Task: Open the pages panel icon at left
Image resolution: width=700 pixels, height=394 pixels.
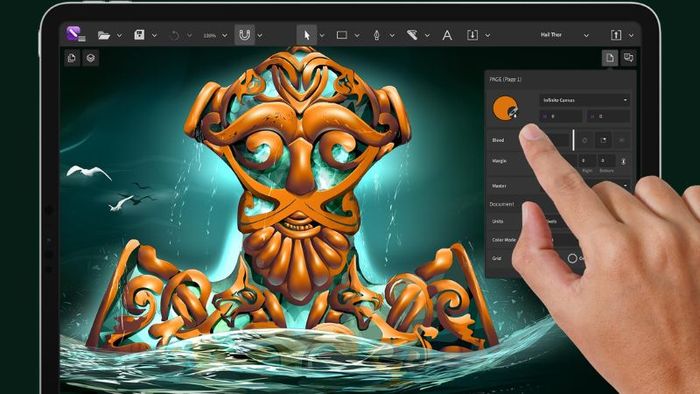Action: click(72, 58)
